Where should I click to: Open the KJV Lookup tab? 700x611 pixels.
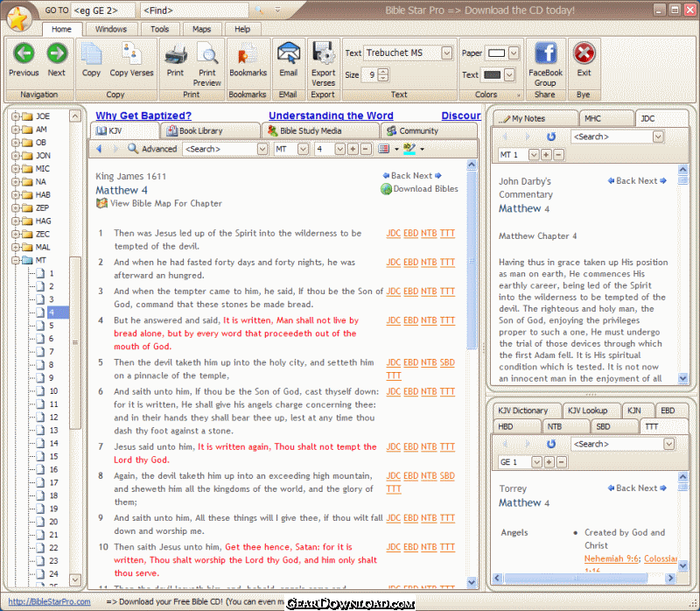(591, 411)
